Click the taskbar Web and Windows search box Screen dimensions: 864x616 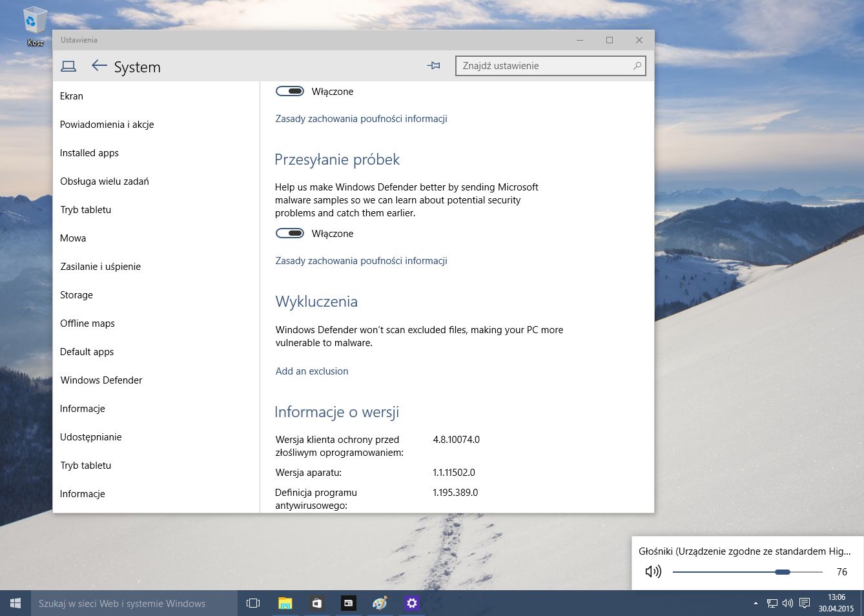click(x=134, y=603)
